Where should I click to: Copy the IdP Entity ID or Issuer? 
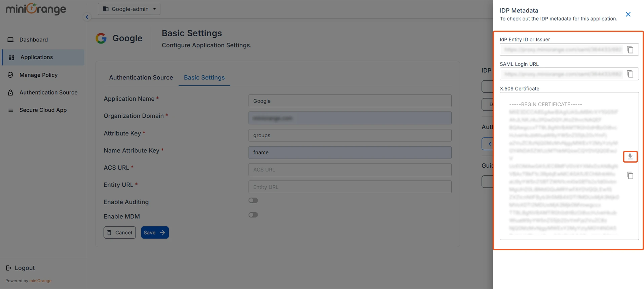tap(630, 49)
